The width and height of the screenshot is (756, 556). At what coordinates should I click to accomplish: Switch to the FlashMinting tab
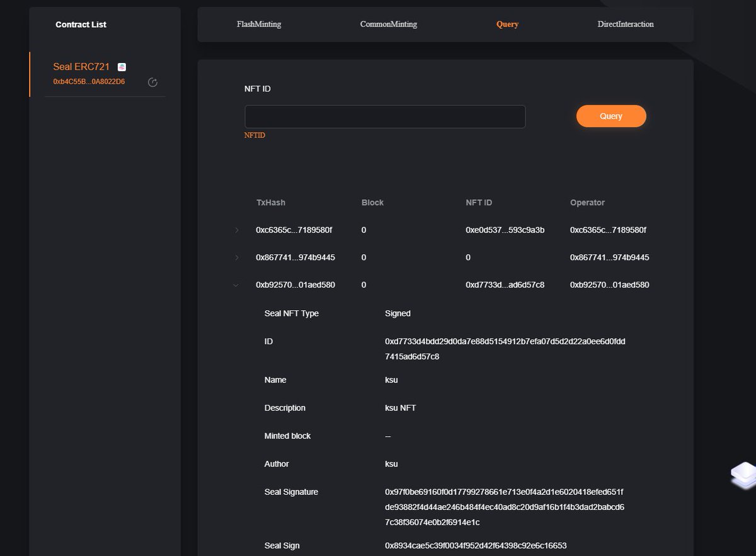click(259, 25)
